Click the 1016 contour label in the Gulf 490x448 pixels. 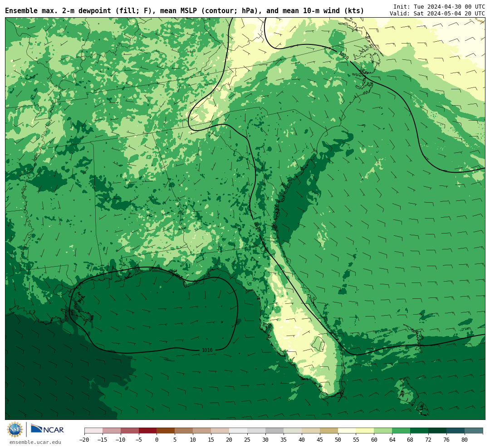[207, 350]
